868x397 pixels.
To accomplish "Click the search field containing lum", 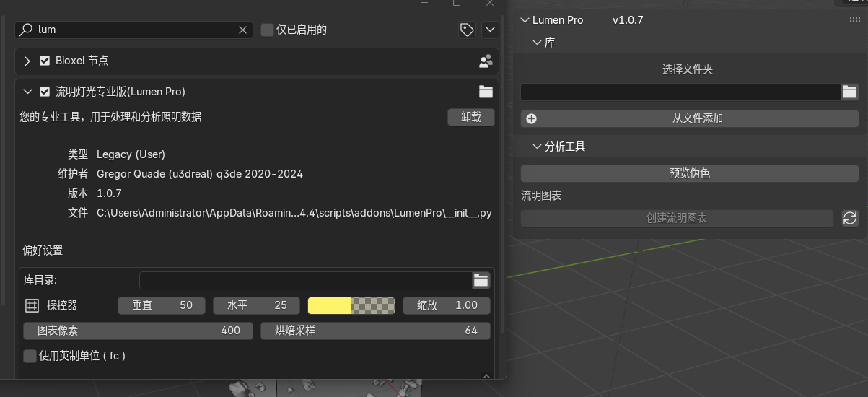I will [x=134, y=30].
